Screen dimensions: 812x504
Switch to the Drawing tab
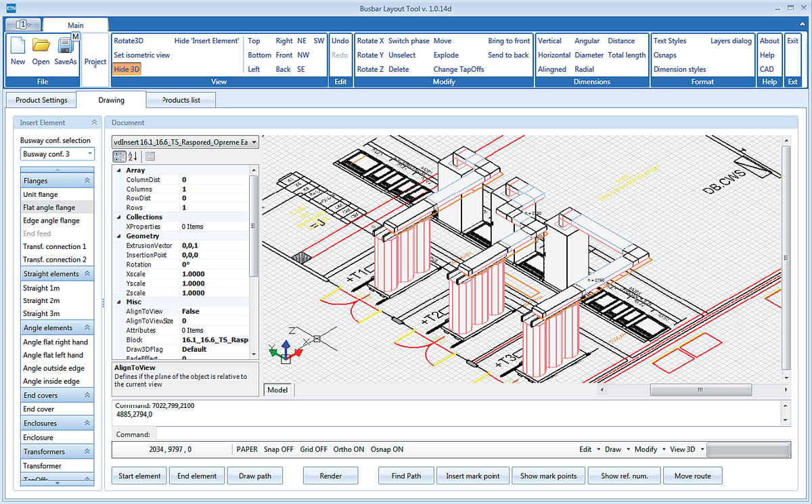(x=111, y=100)
